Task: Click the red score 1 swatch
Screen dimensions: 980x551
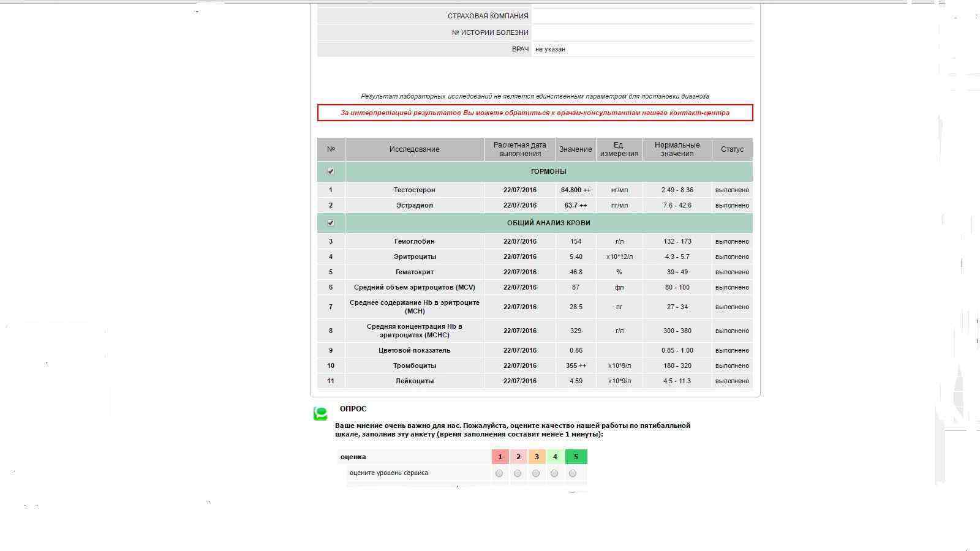Action: point(500,457)
